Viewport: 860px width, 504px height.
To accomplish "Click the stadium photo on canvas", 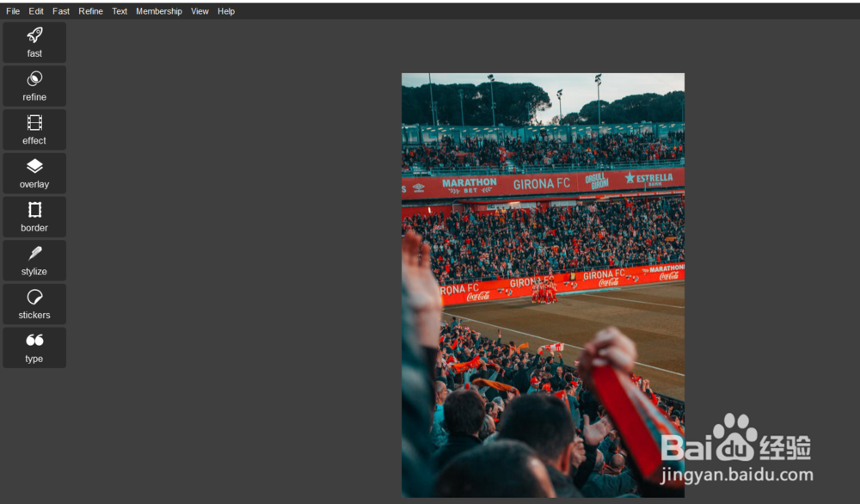I will (x=543, y=286).
